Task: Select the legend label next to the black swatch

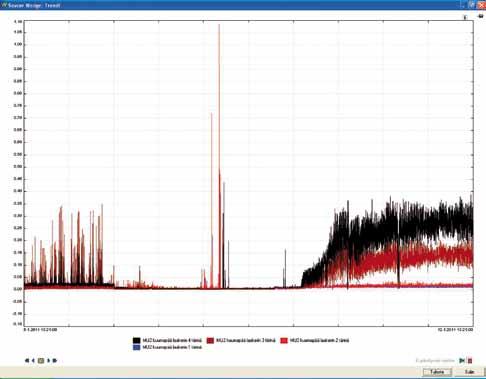Action: tap(172, 340)
